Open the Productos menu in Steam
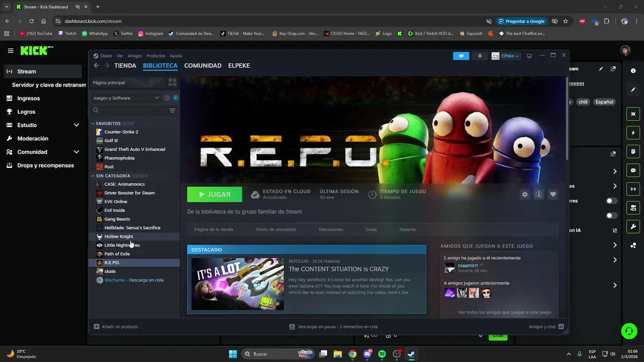This screenshot has height=362, width=644. coord(156,56)
